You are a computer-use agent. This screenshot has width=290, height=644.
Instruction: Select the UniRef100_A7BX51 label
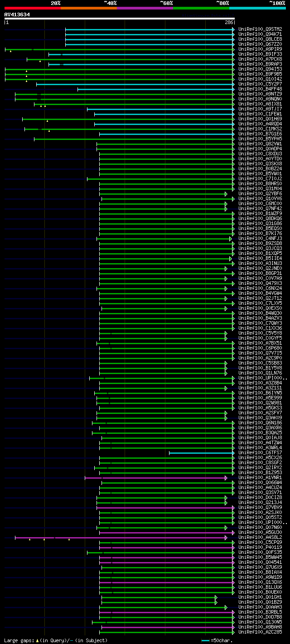pos(260,343)
